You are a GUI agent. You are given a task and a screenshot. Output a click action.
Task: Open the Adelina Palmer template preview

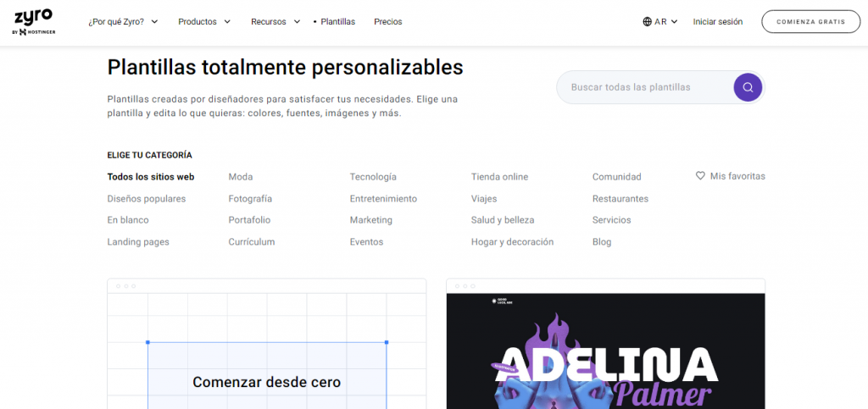pyautogui.click(x=605, y=344)
